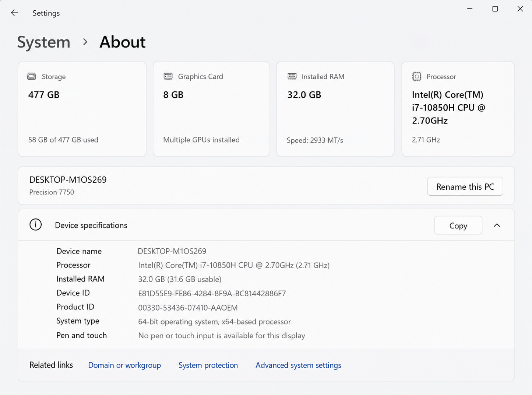This screenshot has height=395, width=532.
Task: Click the Storage drive icon
Action: pyautogui.click(x=32, y=76)
